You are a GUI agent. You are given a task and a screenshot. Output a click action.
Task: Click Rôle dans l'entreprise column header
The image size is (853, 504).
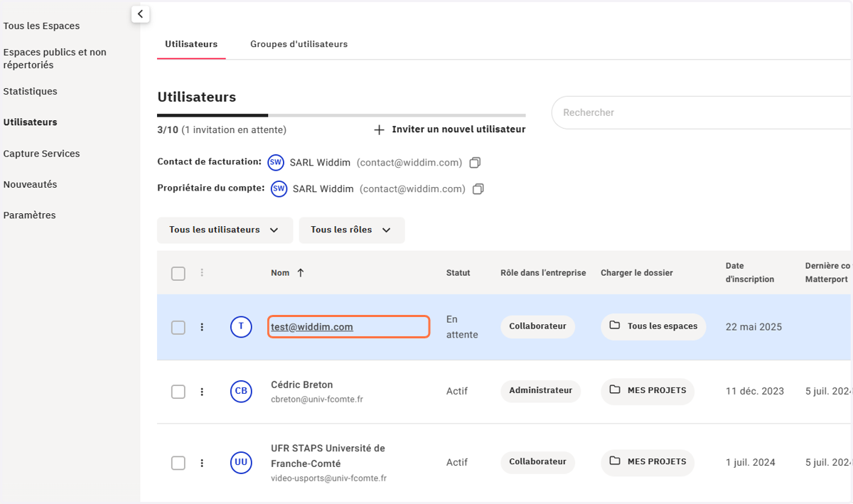pos(543,273)
